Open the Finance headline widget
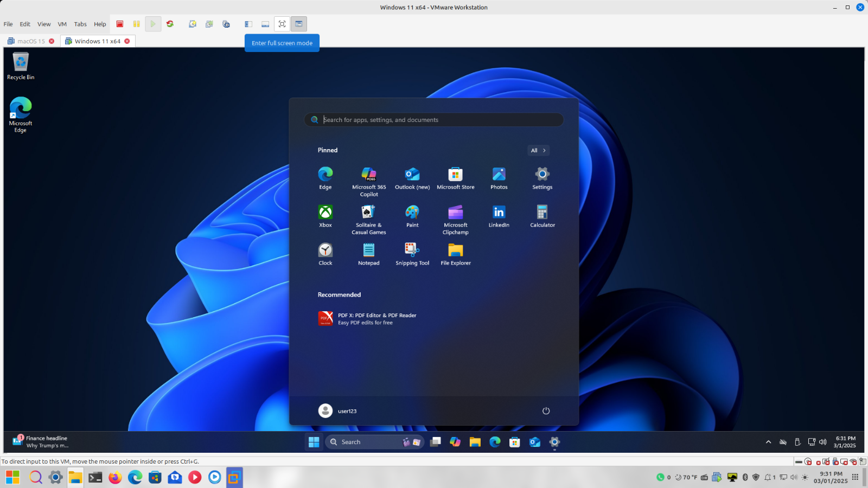The width and height of the screenshot is (868, 488). coord(41,442)
